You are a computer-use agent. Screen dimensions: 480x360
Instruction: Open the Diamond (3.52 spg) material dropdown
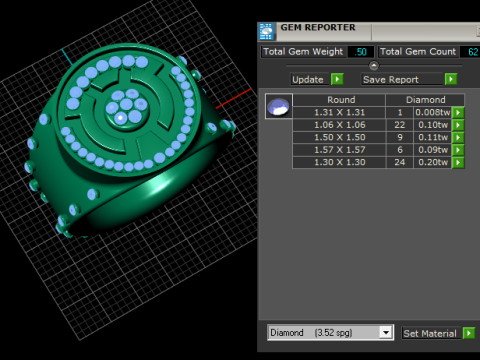click(386, 332)
